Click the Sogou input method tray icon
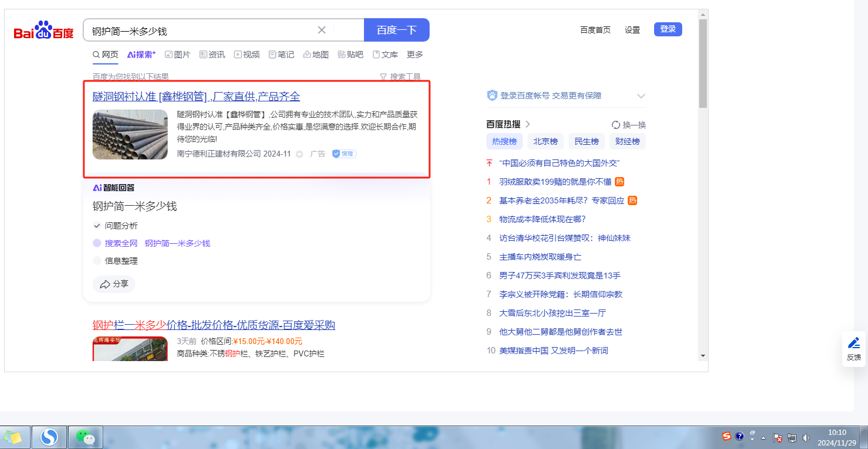The width and height of the screenshot is (868, 449). tap(727, 437)
